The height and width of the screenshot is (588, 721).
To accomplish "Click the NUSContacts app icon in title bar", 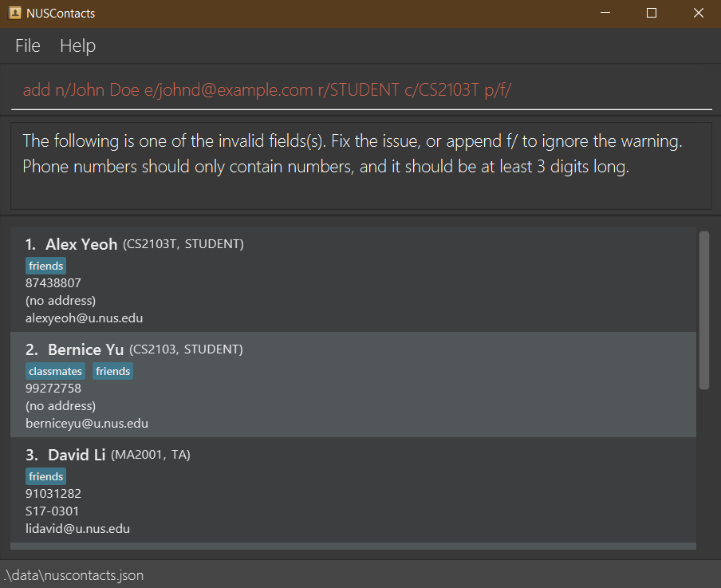I will 14,13.
